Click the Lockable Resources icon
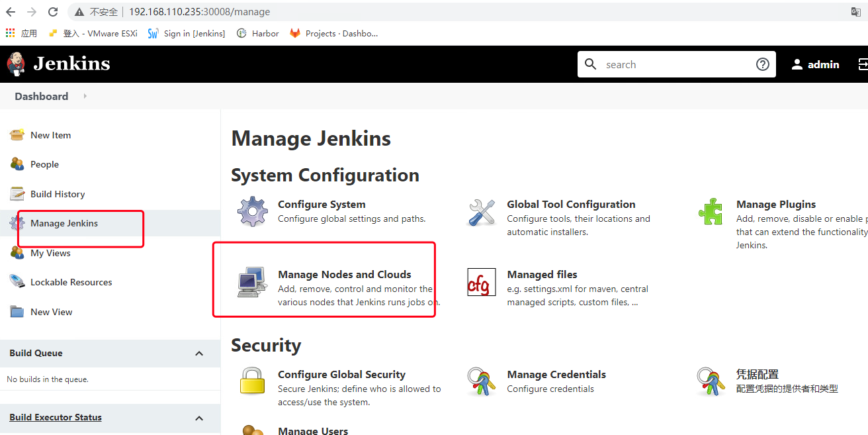The height and width of the screenshot is (435, 868). [17, 282]
